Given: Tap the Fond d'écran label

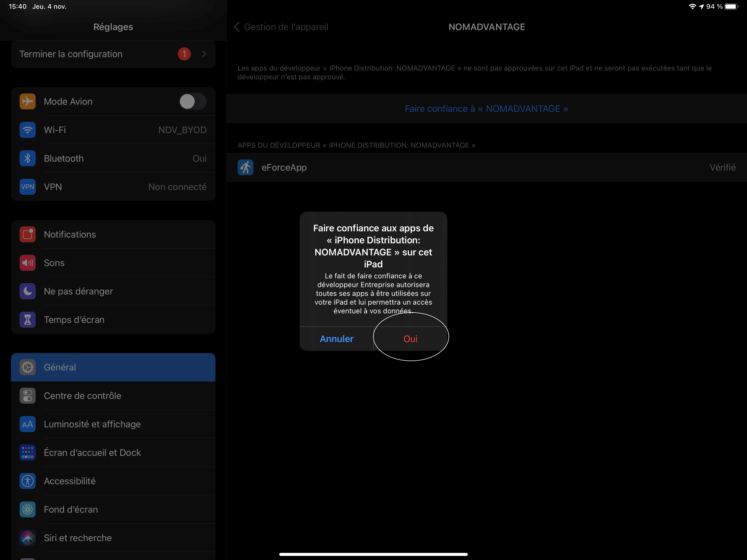Looking at the screenshot, I should coord(71,509).
